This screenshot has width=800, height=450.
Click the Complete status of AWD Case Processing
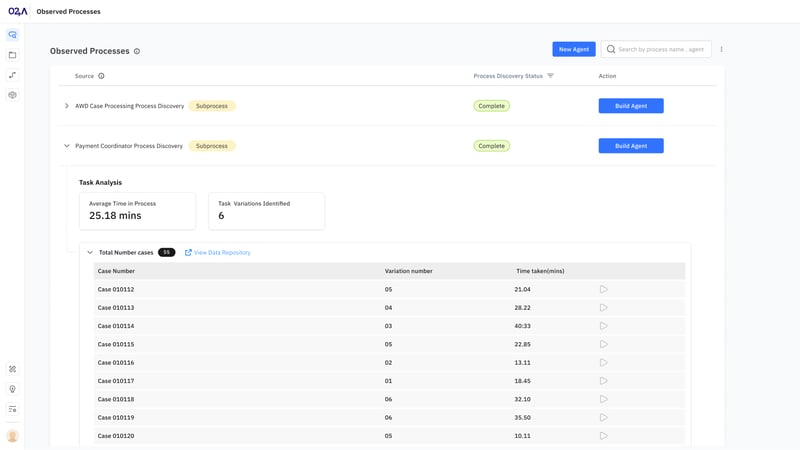pyautogui.click(x=491, y=106)
